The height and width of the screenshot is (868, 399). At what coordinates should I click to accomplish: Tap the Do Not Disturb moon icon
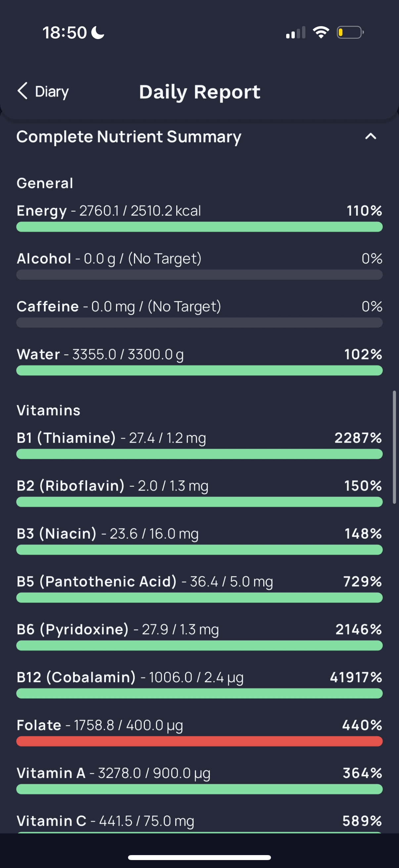[98, 33]
